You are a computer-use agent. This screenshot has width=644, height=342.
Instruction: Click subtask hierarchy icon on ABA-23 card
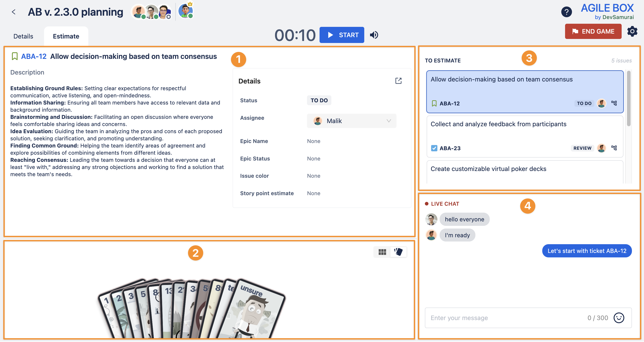(614, 148)
